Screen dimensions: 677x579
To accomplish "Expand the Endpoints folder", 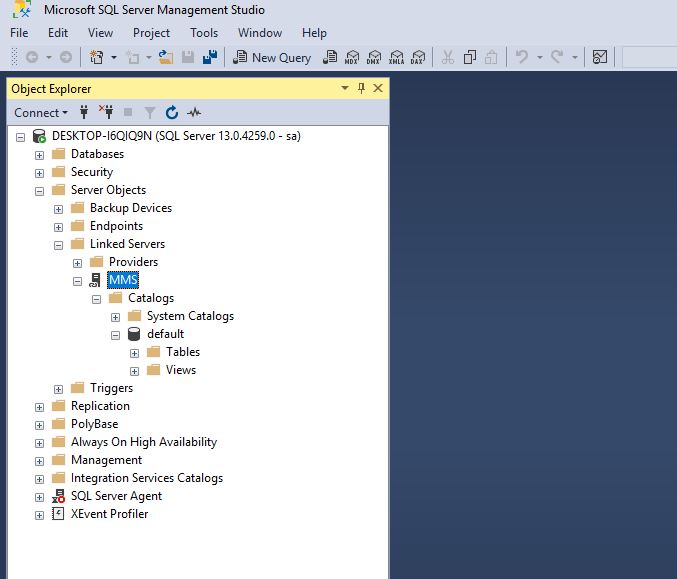I will (58, 227).
